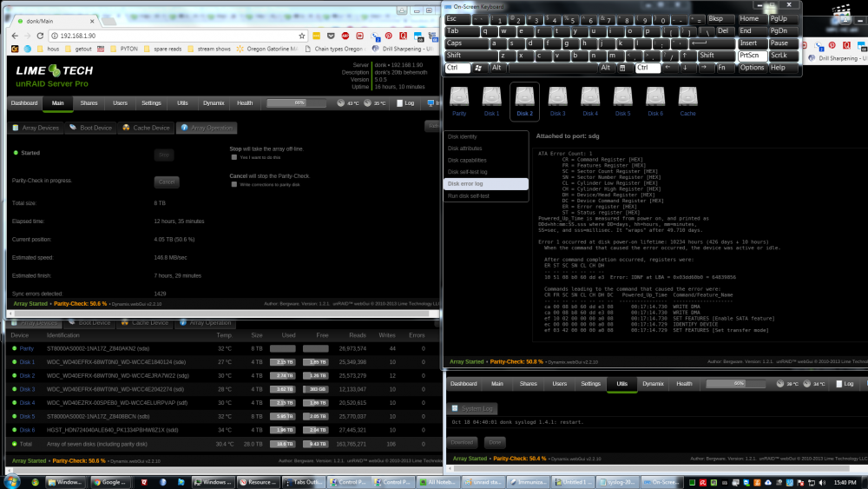Select the Disk identity menu entry
868x489 pixels.
pos(486,136)
